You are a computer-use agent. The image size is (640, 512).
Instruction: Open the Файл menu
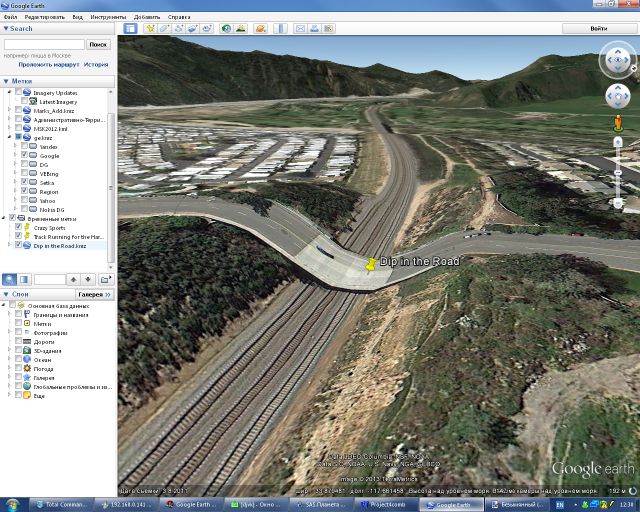click(11, 18)
